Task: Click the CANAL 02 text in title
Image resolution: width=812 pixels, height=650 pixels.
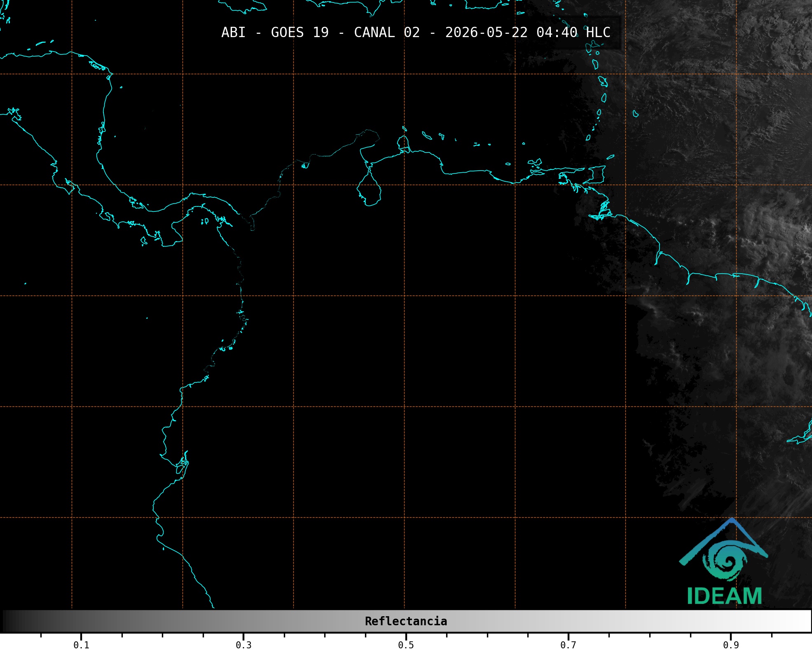Action: [387, 33]
